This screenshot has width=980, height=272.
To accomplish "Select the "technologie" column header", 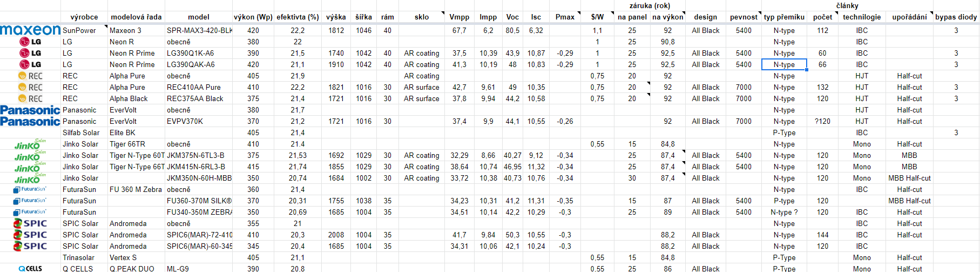I will pyautogui.click(x=862, y=17).
